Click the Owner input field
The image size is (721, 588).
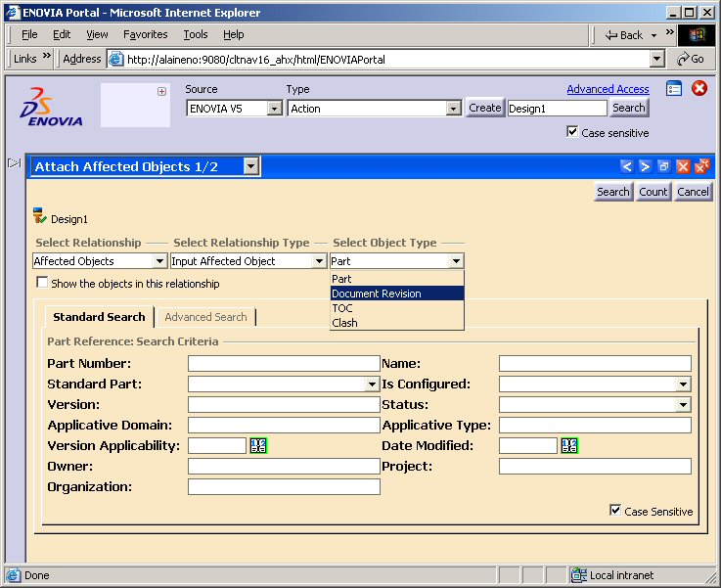284,466
